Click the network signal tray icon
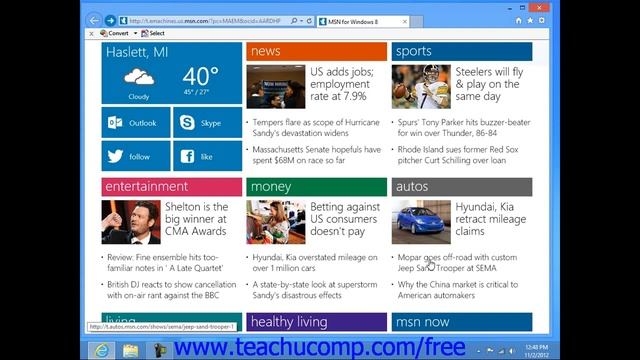This screenshot has height=360, width=640. click(501, 351)
